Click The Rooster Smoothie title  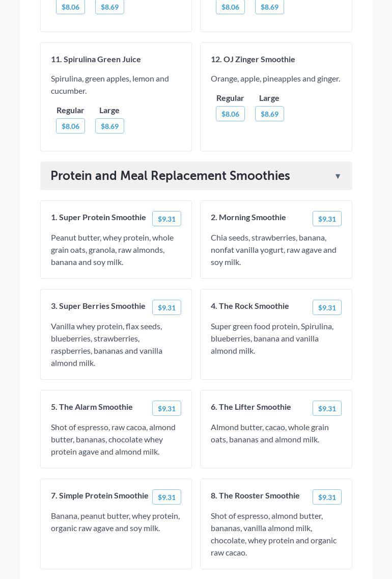[255, 495]
